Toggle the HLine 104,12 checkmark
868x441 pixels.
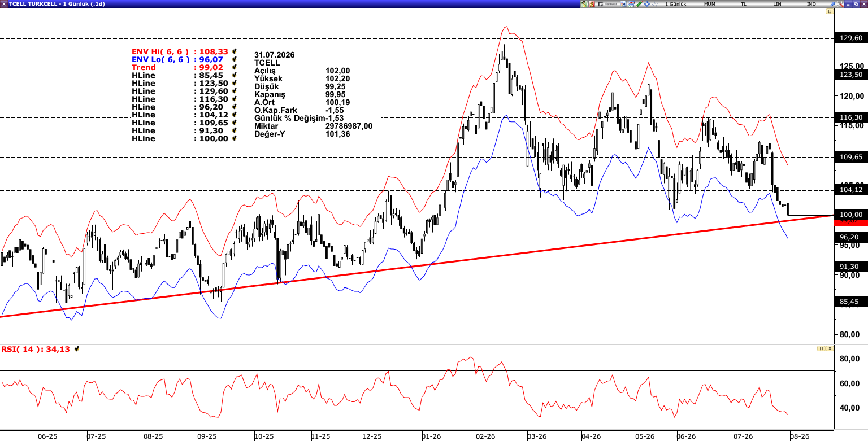234,115
